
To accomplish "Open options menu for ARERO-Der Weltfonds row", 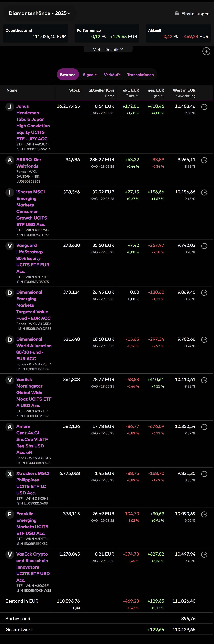I will coord(204,160).
